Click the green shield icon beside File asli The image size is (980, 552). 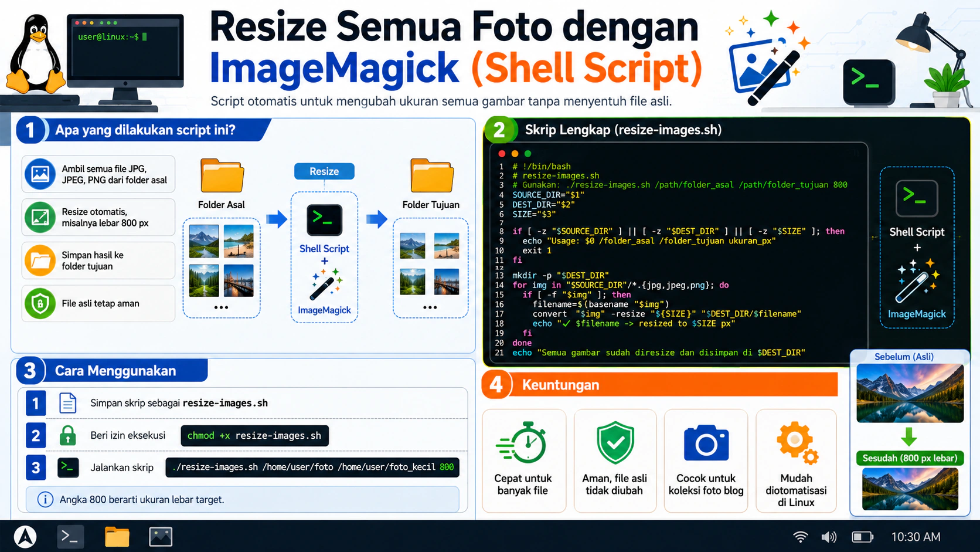coord(40,303)
